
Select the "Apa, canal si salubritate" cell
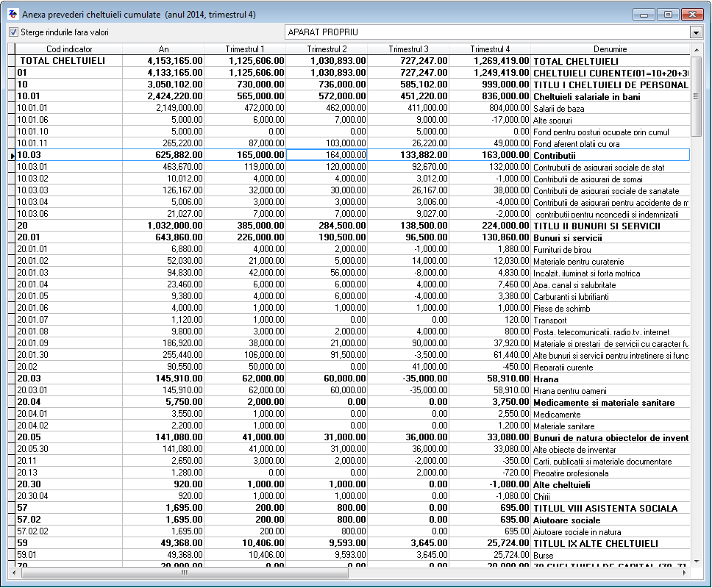(610, 284)
